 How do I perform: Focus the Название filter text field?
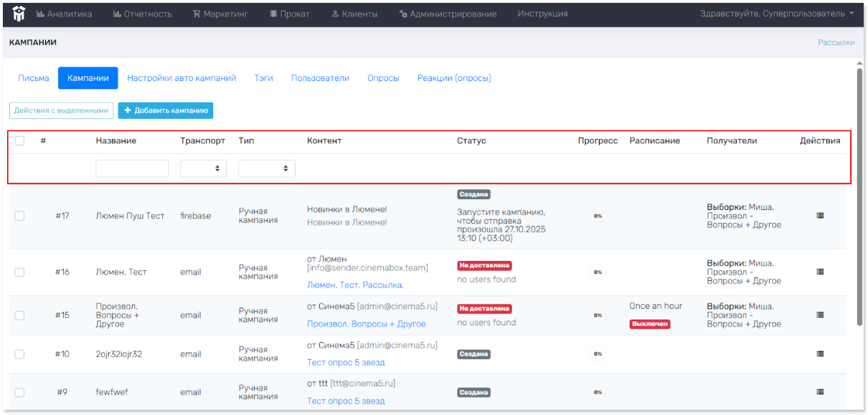click(x=132, y=168)
